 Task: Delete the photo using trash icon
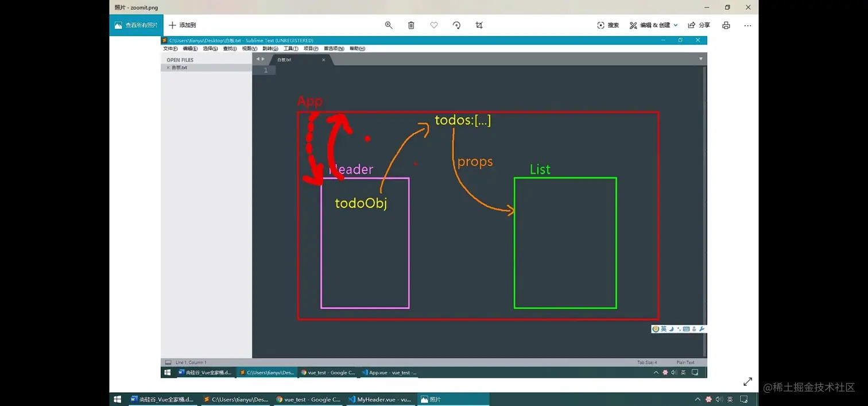411,25
